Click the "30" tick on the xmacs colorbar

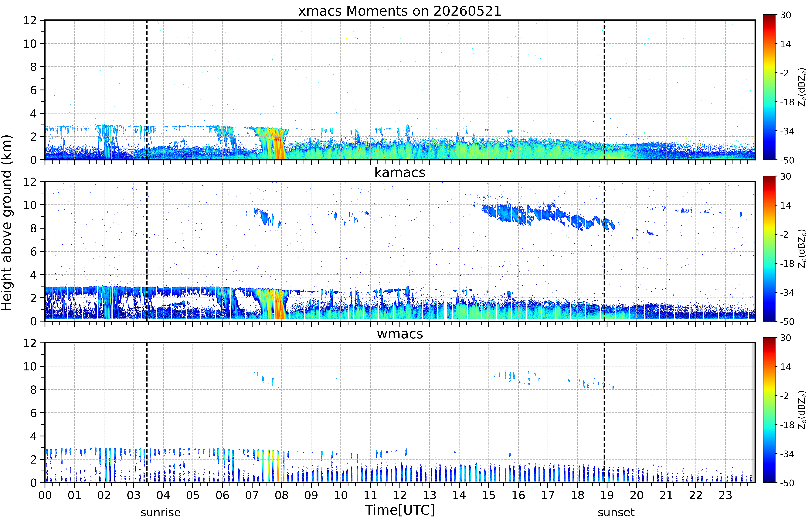pos(785,15)
